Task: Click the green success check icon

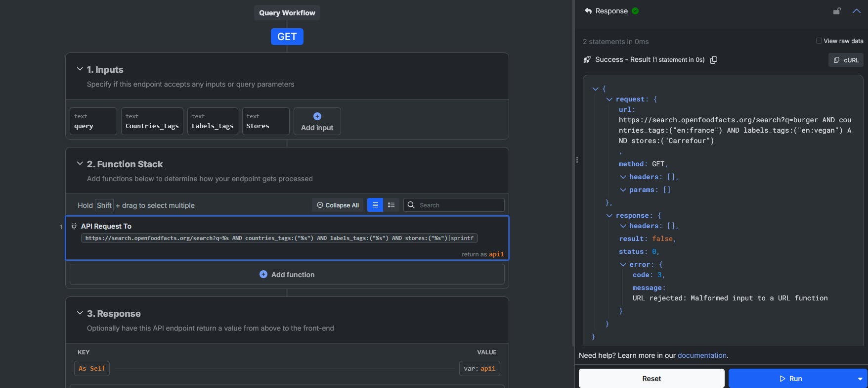Action: pos(635,11)
